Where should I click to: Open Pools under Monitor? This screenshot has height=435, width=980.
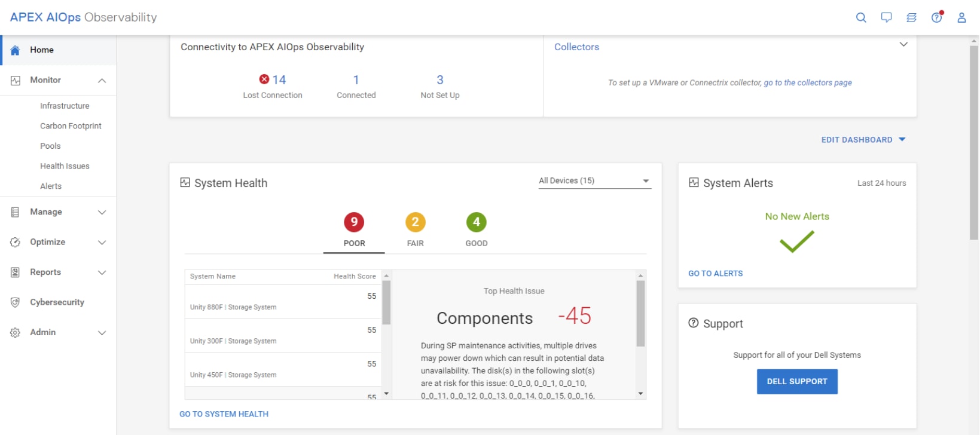[x=50, y=146]
